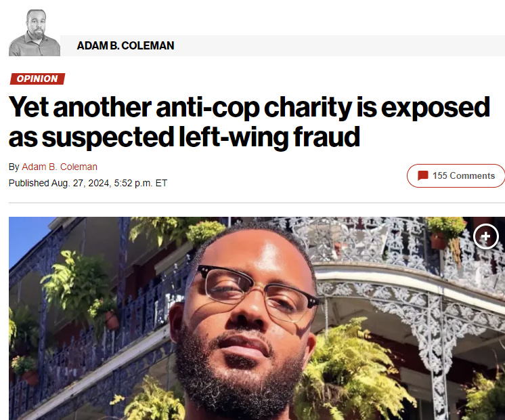Click ADAM B. COLEMAN in the author banner
This screenshot has height=420, width=505.
point(125,45)
